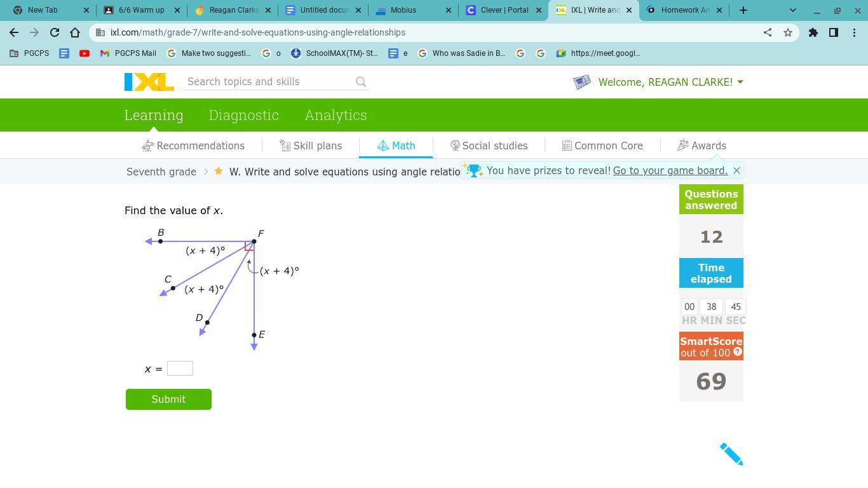Open the tab search dropdown arrow
868x488 pixels.
click(792, 10)
